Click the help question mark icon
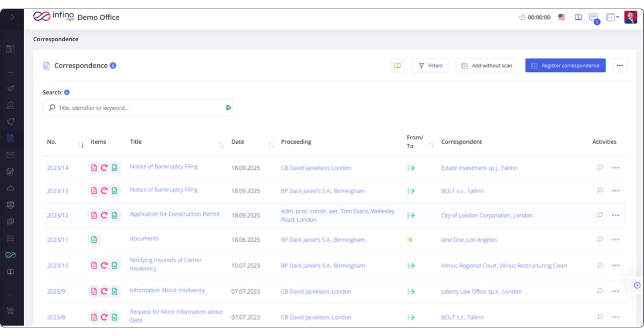644x336 pixels. (637, 285)
